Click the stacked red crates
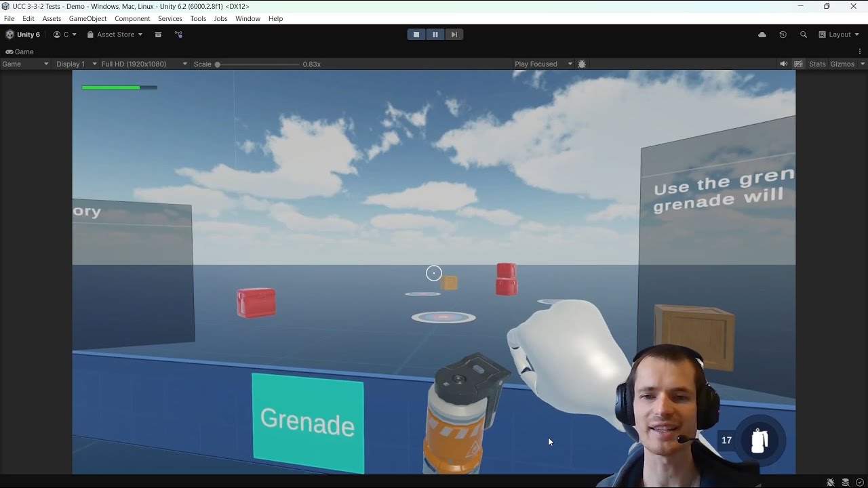The width and height of the screenshot is (868, 488). pos(507,279)
